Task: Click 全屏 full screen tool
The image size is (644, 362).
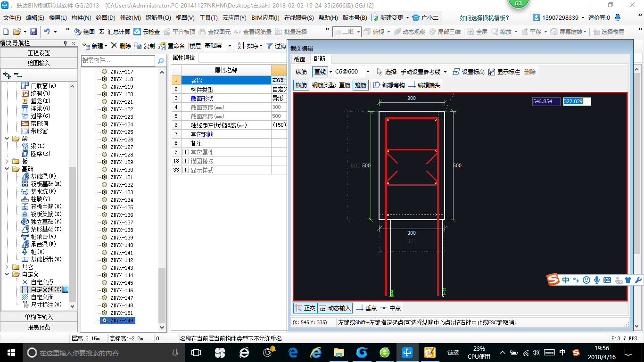Action: pyautogui.click(x=478, y=32)
